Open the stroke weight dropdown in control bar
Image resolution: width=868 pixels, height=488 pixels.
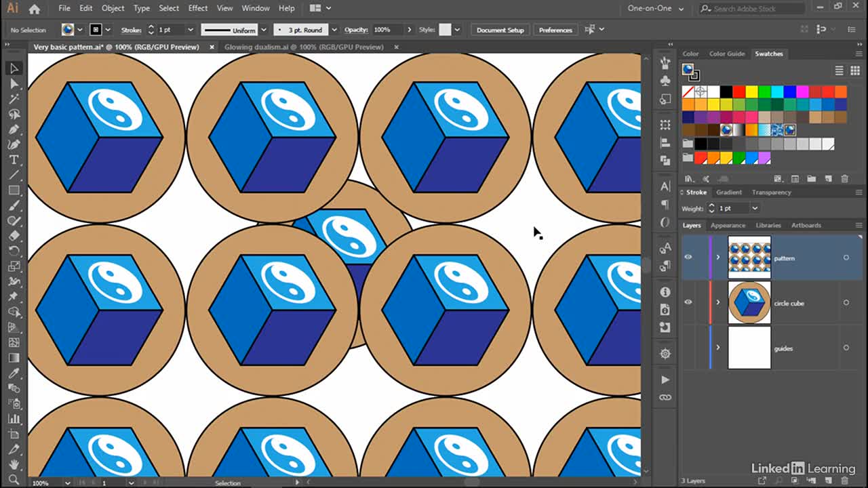click(x=190, y=30)
